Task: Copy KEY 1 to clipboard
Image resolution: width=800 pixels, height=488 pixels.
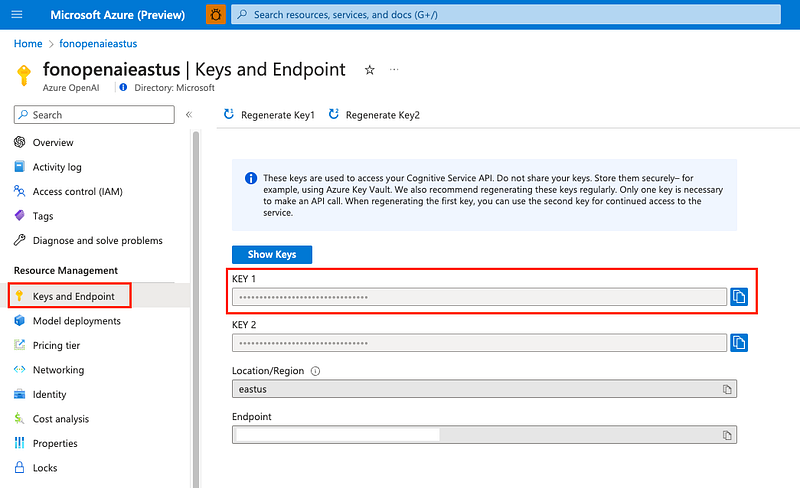Action: point(739,297)
